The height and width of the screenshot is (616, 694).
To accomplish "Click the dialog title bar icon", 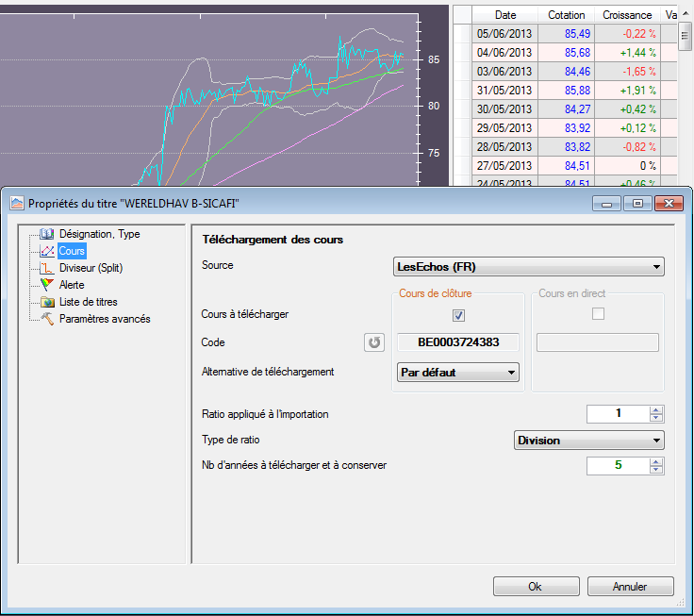I will point(16,203).
